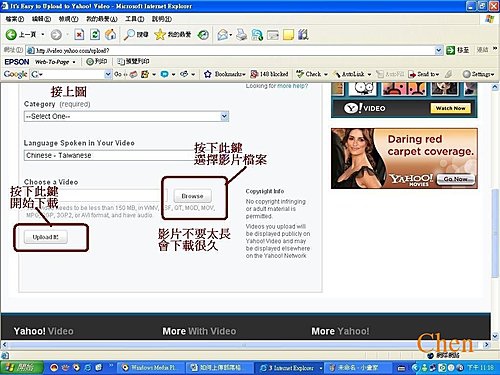This screenshot has width=500, height=375.
Task: Click the vertical scrollbar thumb
Action: coord(495,233)
